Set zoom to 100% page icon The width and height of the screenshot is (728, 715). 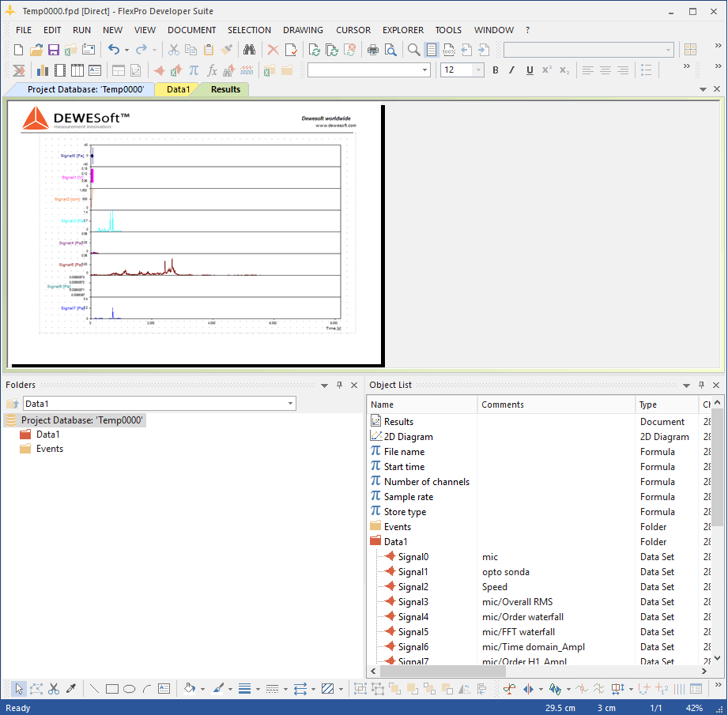[x=449, y=50]
